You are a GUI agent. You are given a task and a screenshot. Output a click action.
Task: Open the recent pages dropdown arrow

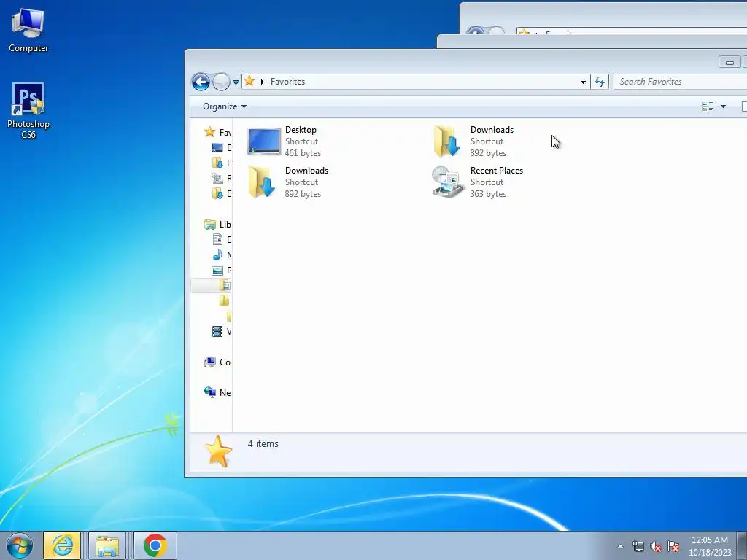pyautogui.click(x=236, y=82)
